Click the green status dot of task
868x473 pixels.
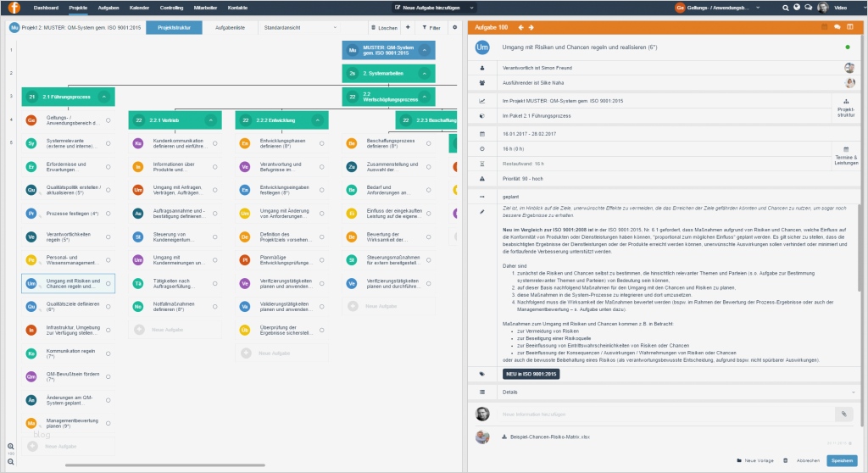[x=848, y=47]
